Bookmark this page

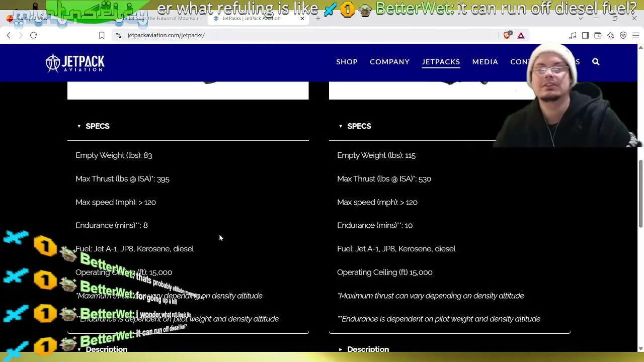point(102,35)
